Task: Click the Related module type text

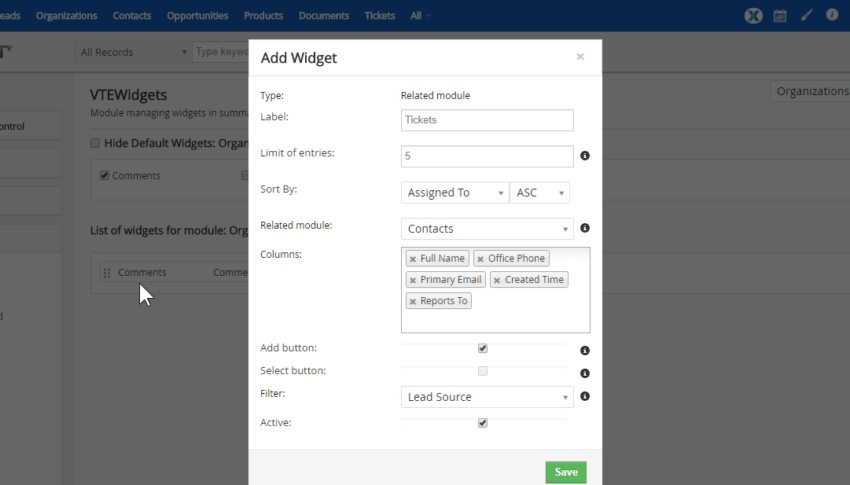Action: point(435,95)
